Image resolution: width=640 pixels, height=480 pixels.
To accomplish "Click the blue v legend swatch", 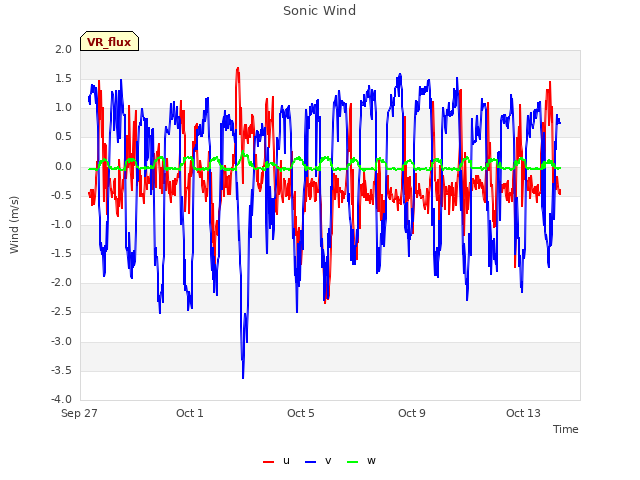I will 310,462.
